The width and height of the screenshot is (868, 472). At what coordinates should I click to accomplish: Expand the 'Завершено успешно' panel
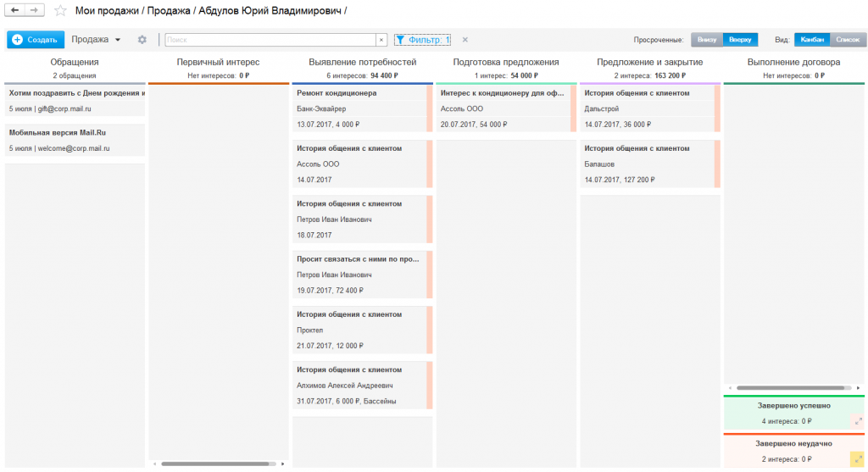[857, 420]
